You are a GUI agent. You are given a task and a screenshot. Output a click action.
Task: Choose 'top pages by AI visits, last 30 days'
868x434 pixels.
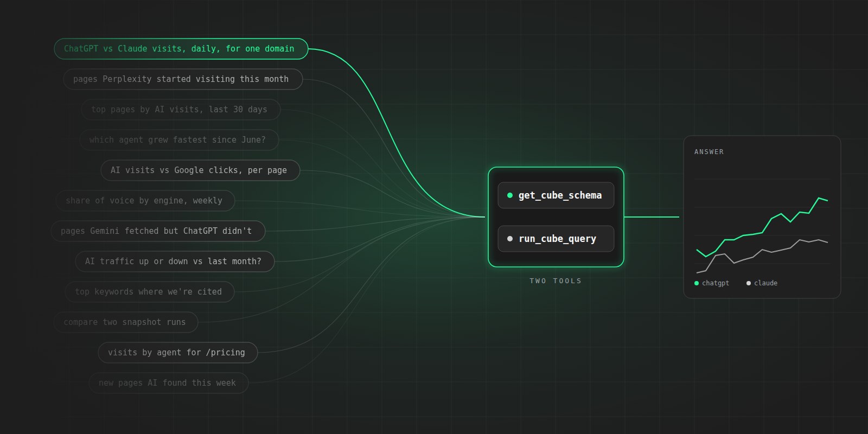pyautogui.click(x=181, y=110)
